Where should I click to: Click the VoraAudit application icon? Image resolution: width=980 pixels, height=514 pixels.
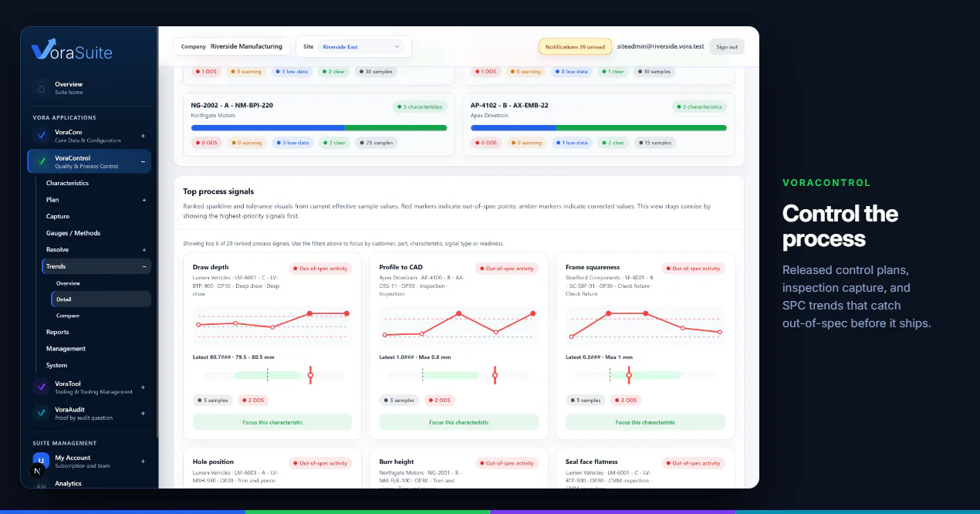tap(41, 413)
